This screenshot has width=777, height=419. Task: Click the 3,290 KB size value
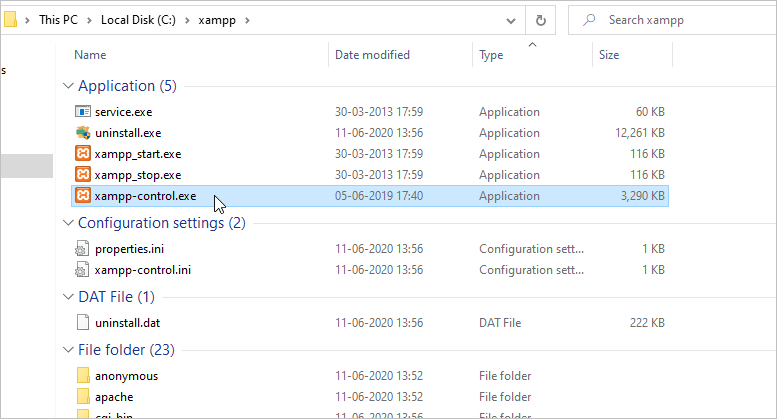643,196
